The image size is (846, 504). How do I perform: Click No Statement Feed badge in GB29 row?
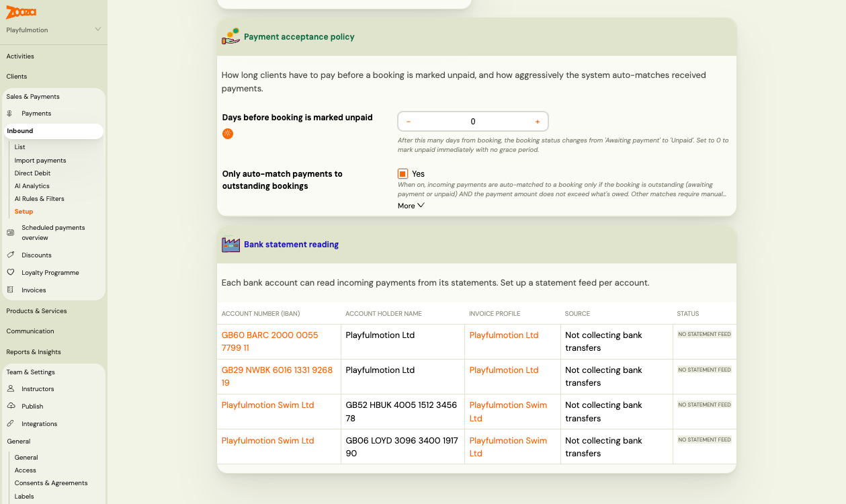pyautogui.click(x=704, y=370)
